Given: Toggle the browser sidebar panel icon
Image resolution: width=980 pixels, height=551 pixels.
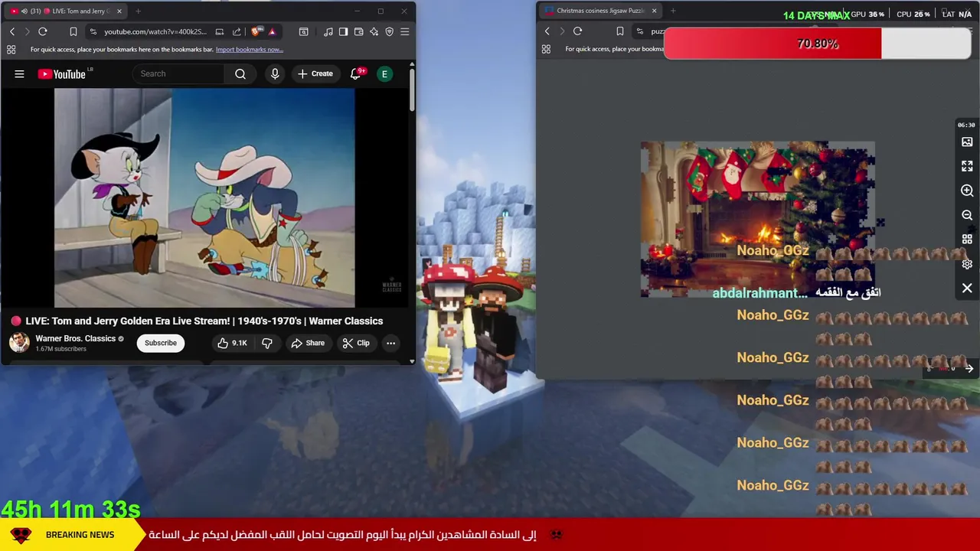Looking at the screenshot, I should (343, 31).
